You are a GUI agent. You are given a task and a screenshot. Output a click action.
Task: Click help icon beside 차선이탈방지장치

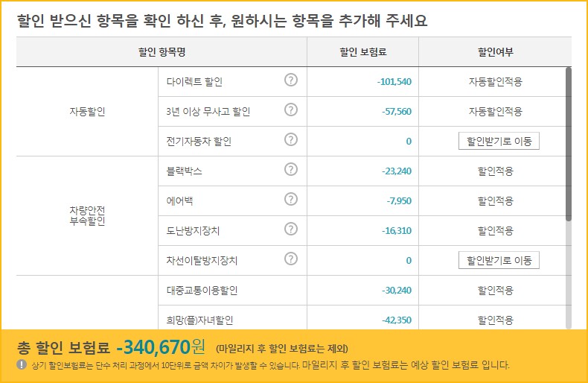[290, 259]
